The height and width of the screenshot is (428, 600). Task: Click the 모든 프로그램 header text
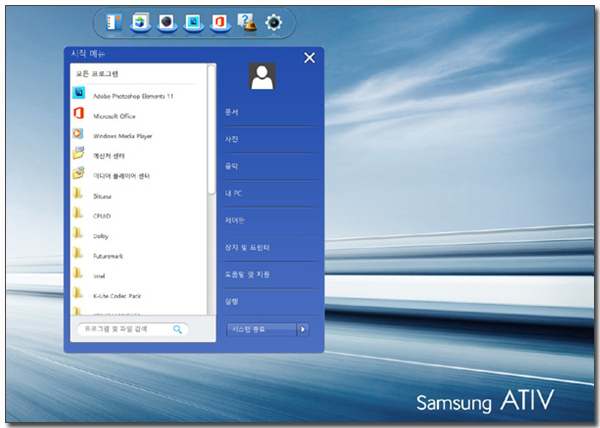click(97, 74)
